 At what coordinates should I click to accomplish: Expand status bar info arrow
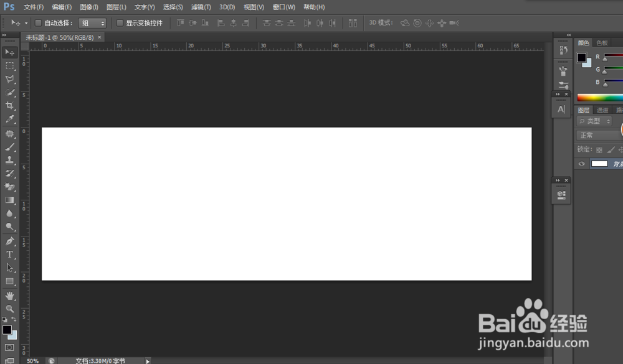click(x=148, y=361)
